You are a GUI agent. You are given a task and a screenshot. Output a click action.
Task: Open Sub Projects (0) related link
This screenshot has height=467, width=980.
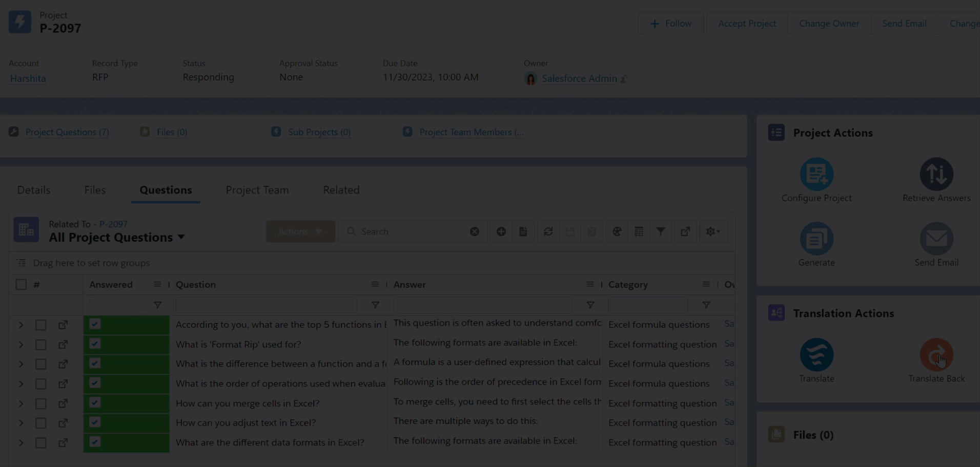(319, 132)
